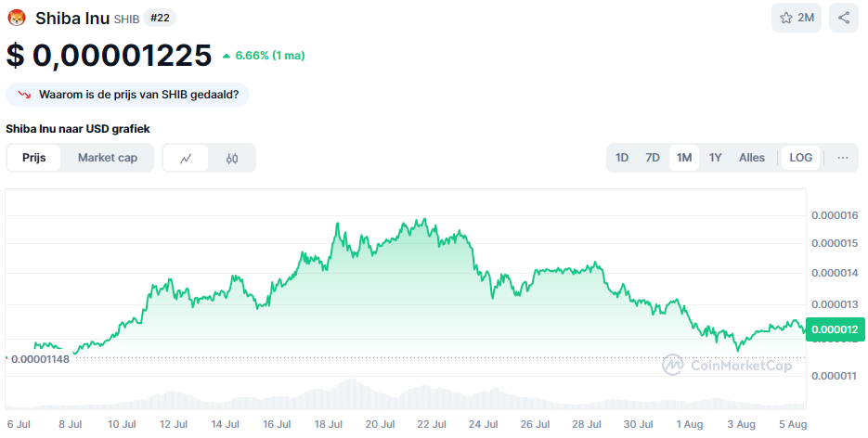Click the 0.000015 y-axis label
Image resolution: width=868 pixels, height=438 pixels.
tap(835, 243)
